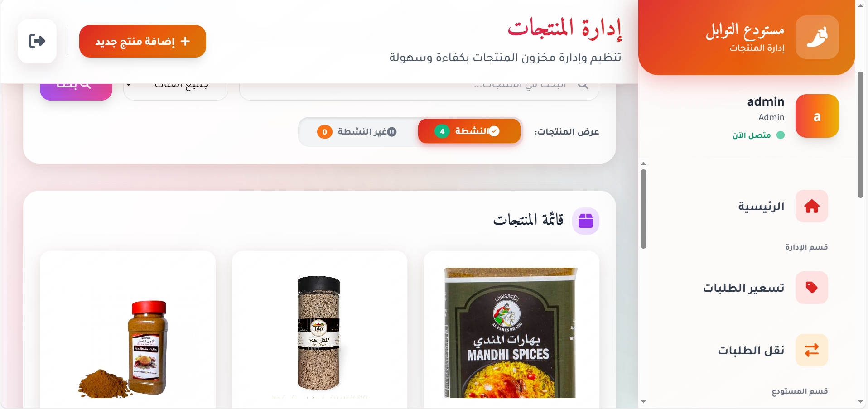The image size is (868, 409).
Task: Click the magnifier icon in the search field
Action: 583,85
